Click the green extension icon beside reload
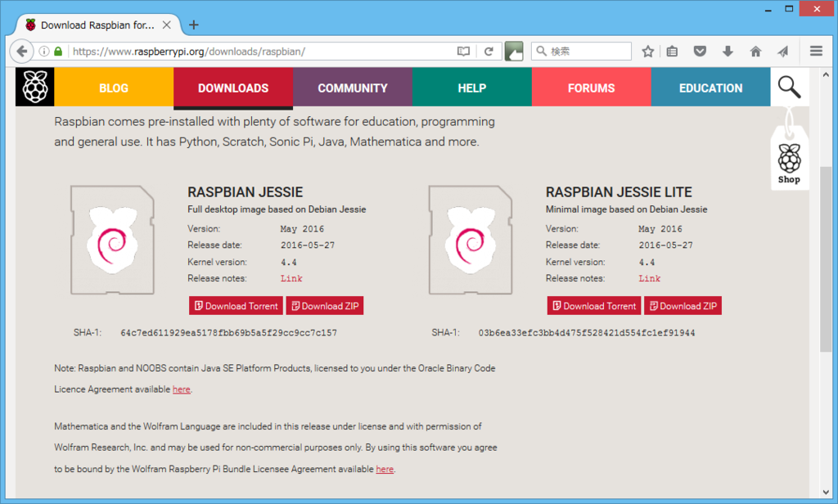 click(x=514, y=52)
